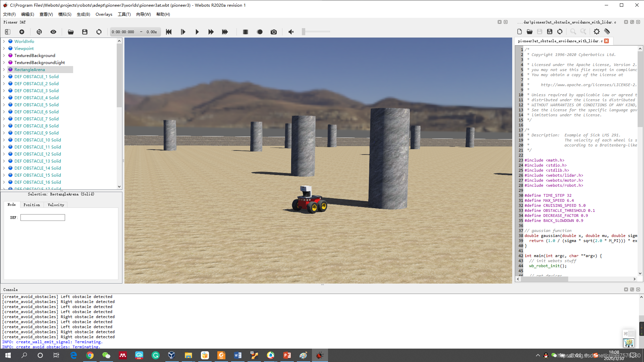Expand the TexturedBackground node
Viewport: 644px width, 362px height.
click(x=4, y=55)
